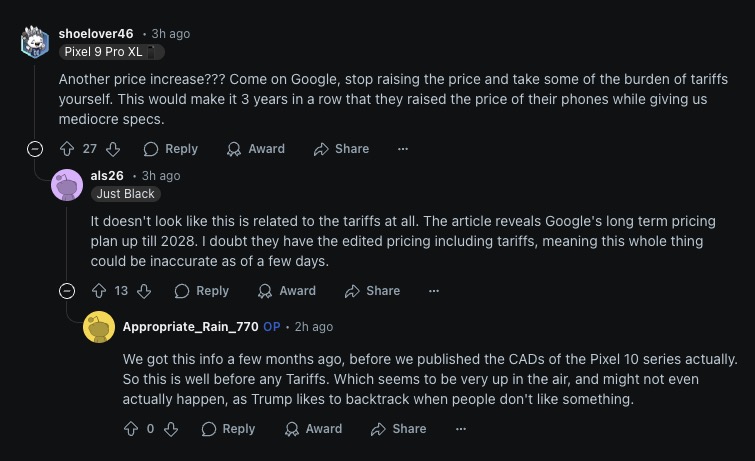Screen dimensions: 755x461
Task: Upvote Appropriate_Rain_770's reply
Action: 130,429
